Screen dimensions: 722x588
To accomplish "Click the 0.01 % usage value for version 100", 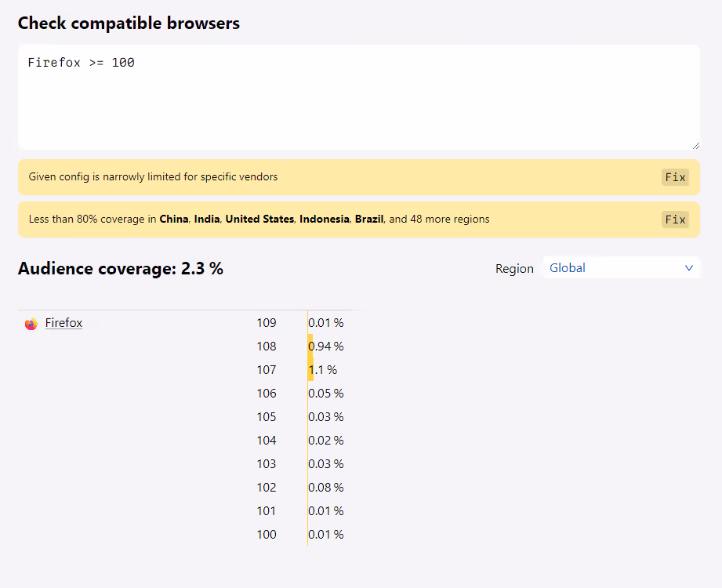I will [x=326, y=534].
